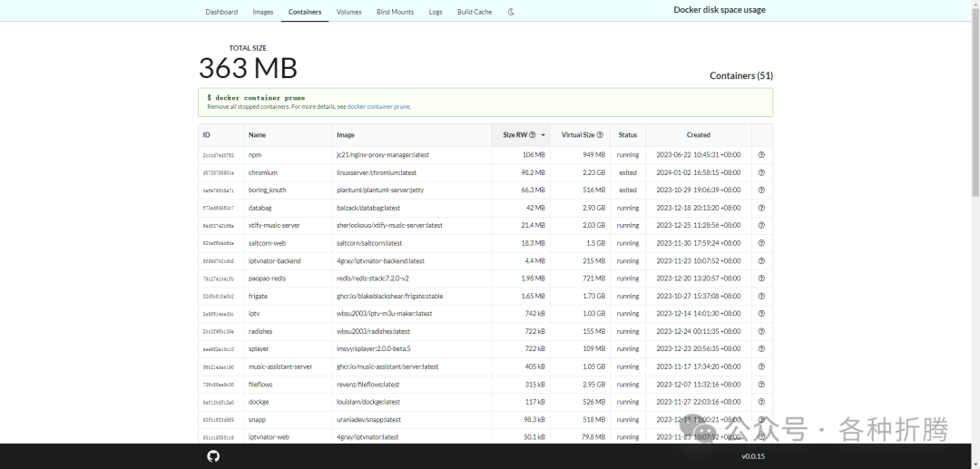Image resolution: width=980 pixels, height=469 pixels.
Task: Click the help icon beside Virtual Size header
Action: [x=600, y=135]
